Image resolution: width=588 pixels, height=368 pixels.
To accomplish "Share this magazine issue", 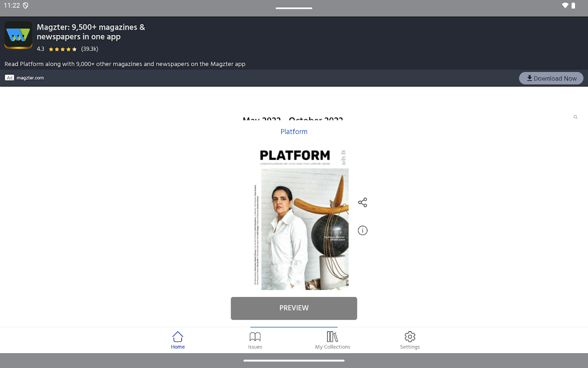I will [362, 202].
